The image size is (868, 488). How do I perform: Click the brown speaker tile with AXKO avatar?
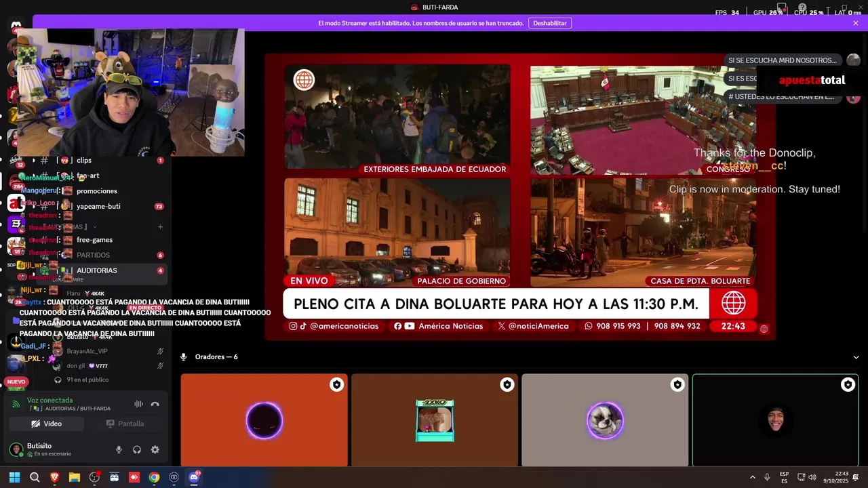coord(435,420)
